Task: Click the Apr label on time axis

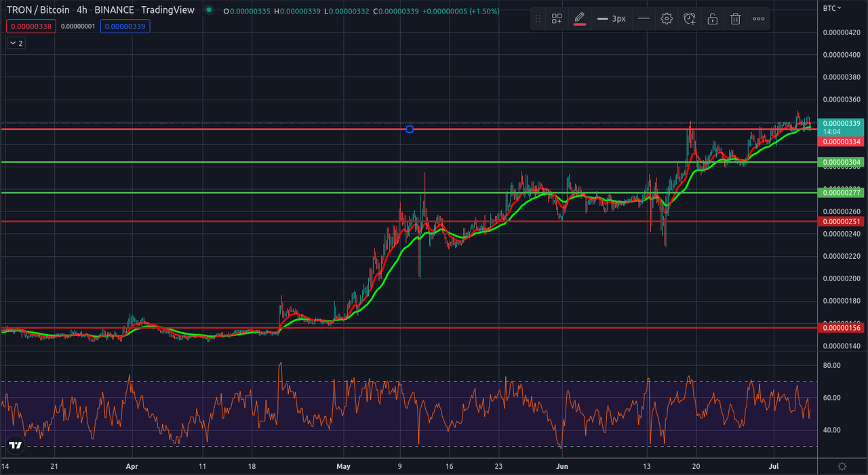Action: (132, 466)
